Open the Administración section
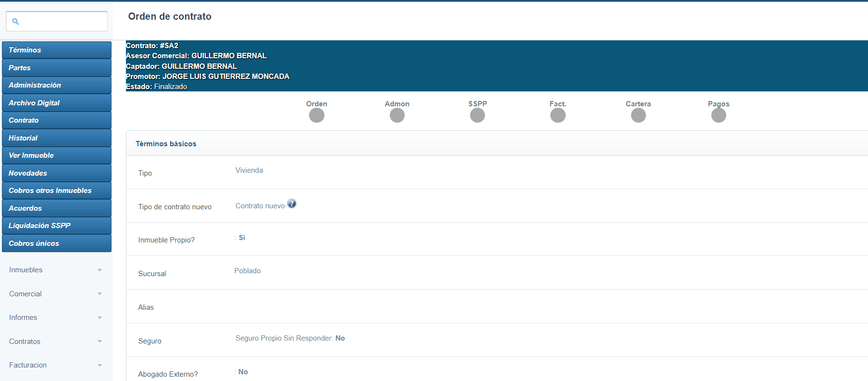 (57, 85)
